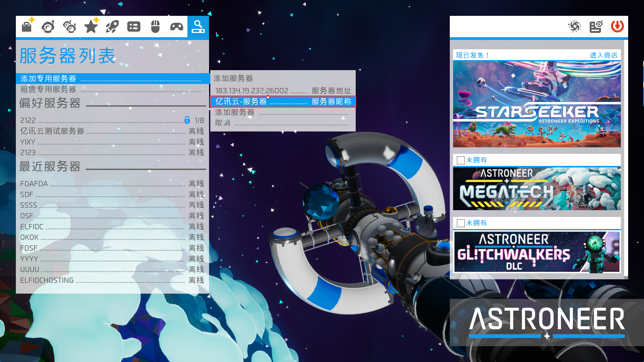Select the 2123 server row
Image resolution: width=644 pixels, height=362 pixels.
point(112,152)
